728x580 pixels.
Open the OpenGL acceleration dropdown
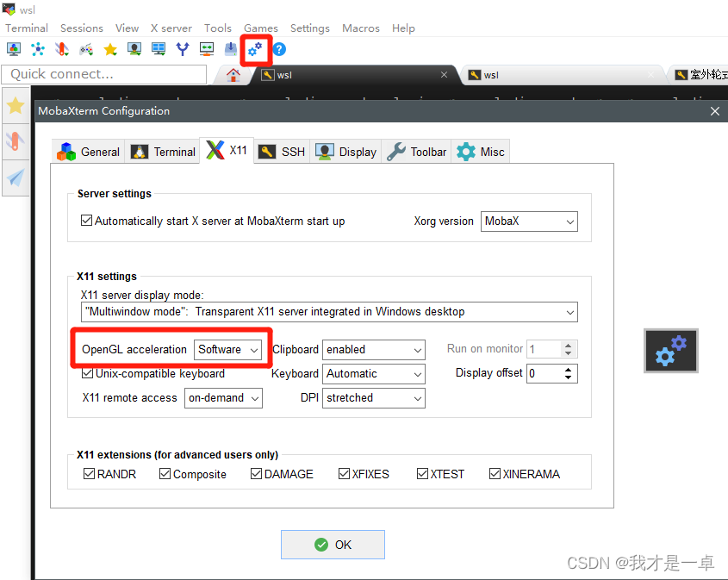[x=228, y=350]
